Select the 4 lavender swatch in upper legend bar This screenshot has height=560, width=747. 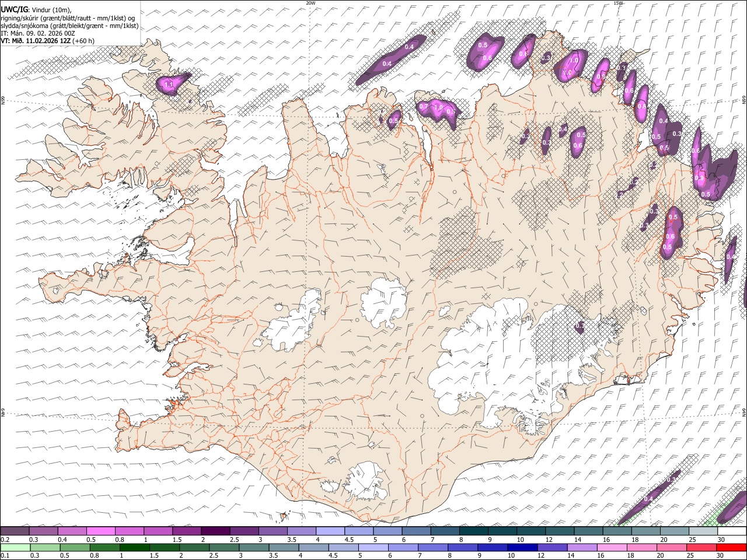[x=330, y=531]
